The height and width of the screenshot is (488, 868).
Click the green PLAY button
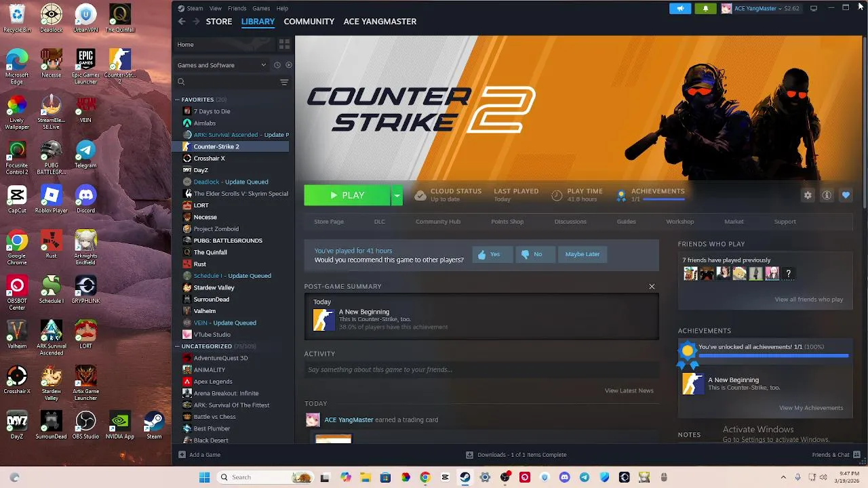point(347,195)
